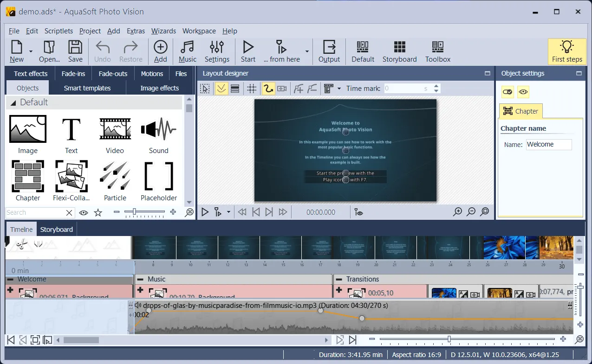Screen dimensions: 592x364
Task: Start the preview with the Start button
Action: [248, 51]
